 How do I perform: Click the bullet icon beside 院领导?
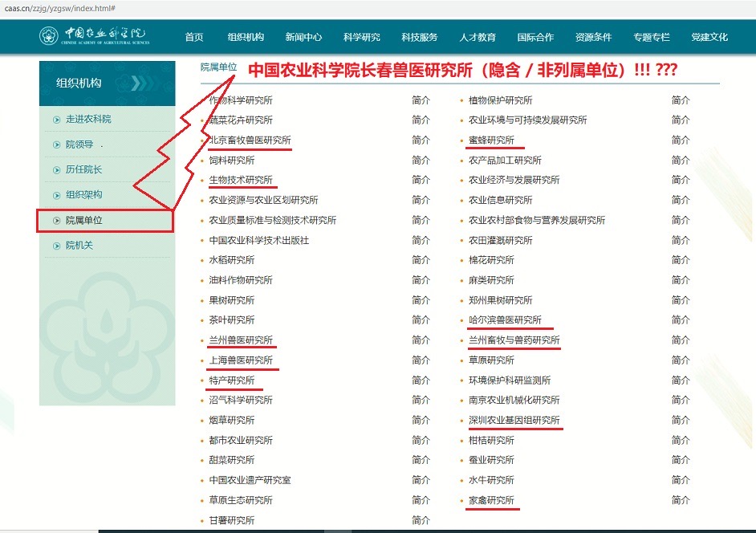tap(56, 145)
